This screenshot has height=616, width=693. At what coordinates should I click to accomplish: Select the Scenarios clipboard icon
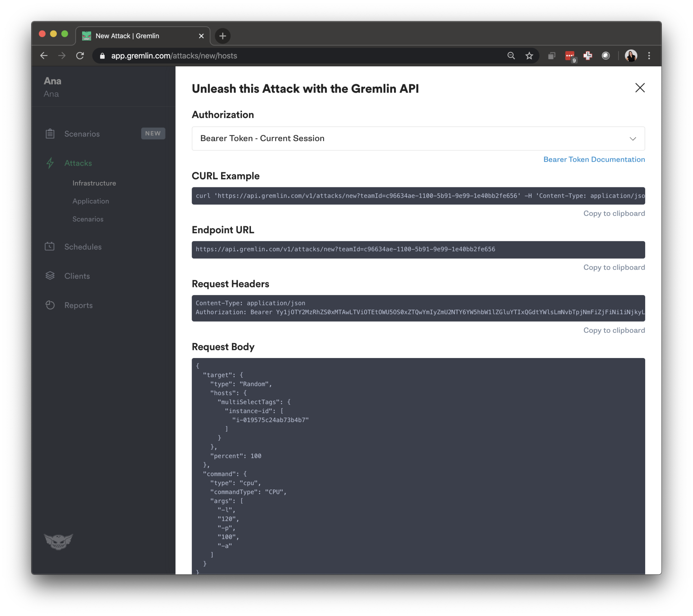click(50, 133)
